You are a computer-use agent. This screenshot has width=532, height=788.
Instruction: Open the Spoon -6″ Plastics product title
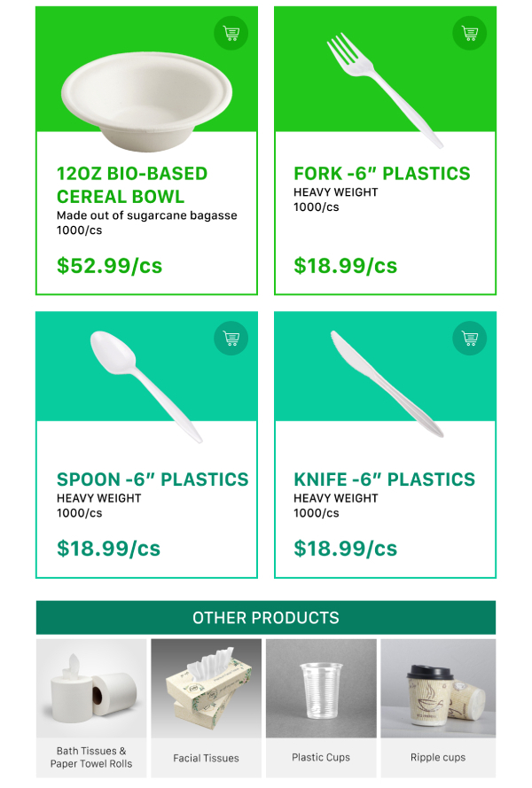(x=153, y=480)
